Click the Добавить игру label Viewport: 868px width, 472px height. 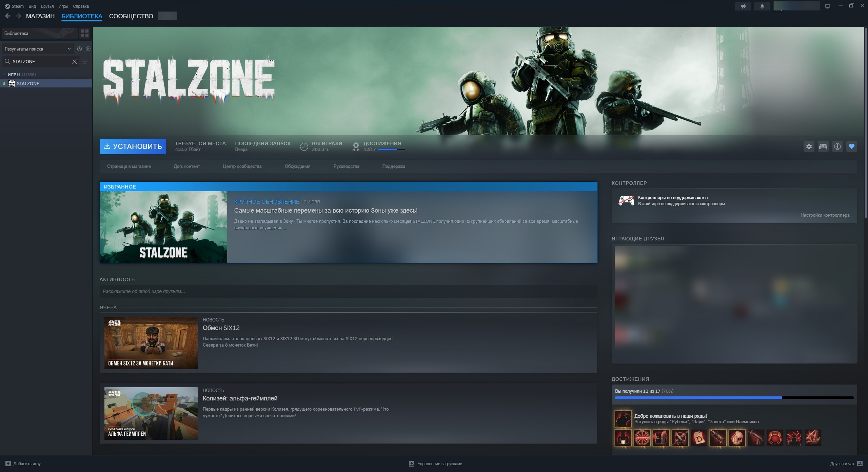(x=27, y=464)
